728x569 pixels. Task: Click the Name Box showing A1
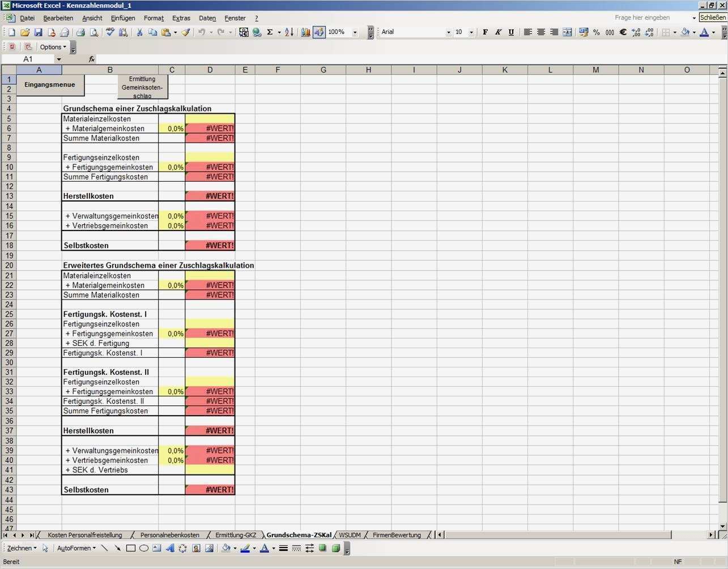pyautogui.click(x=28, y=59)
